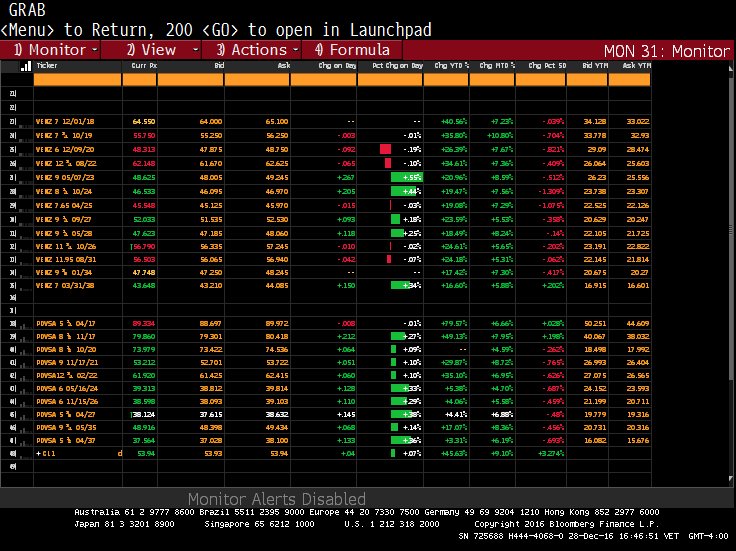736x551 pixels.
Task: Select ticker PDVSA 6 11/15/26
Action: click(x=67, y=402)
